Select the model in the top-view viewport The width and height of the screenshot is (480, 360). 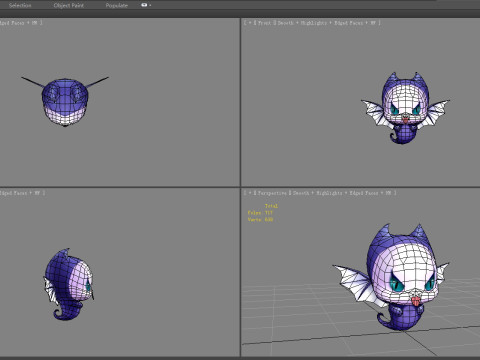pos(65,101)
